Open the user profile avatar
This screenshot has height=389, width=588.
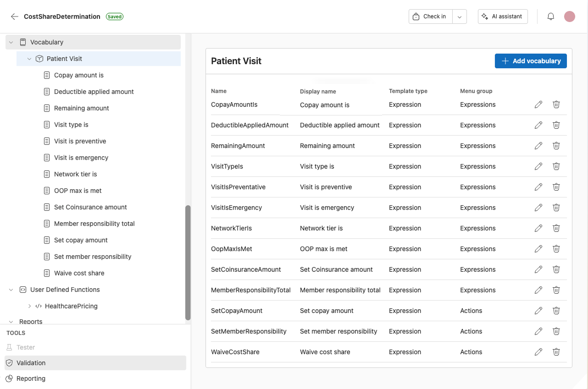pyautogui.click(x=570, y=16)
